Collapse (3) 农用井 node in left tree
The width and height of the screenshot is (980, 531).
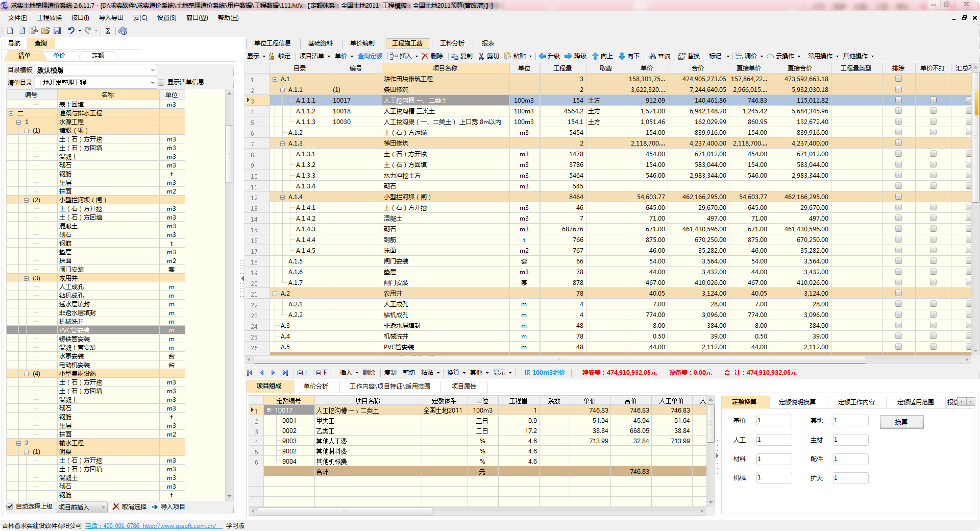(26, 278)
